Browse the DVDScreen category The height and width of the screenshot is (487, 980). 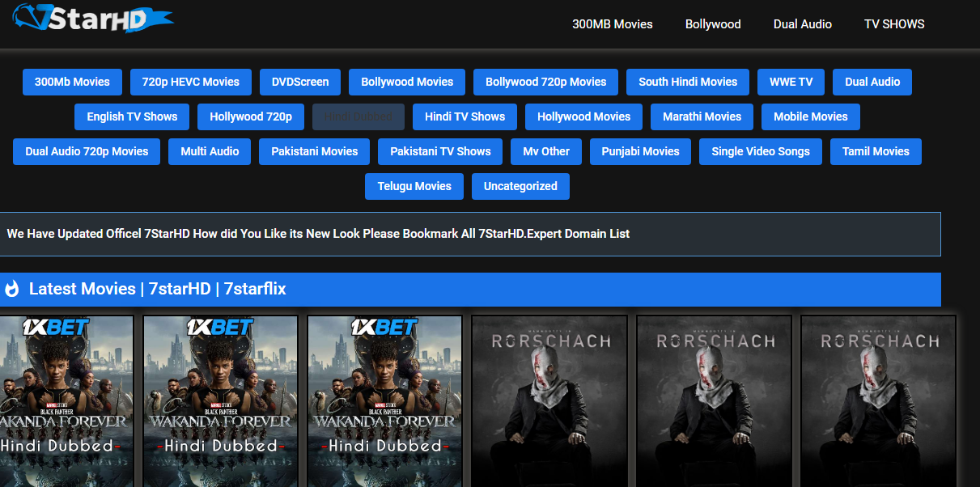[x=300, y=82]
